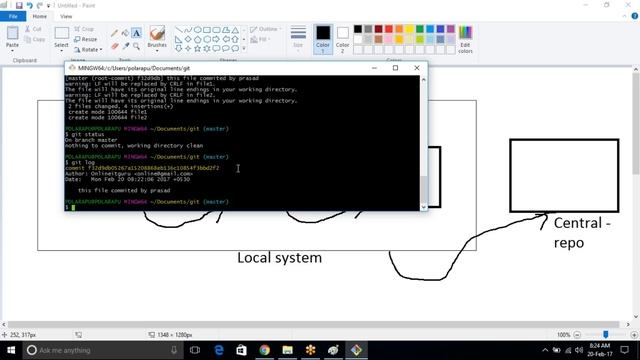
Task: Select the Pencil tool
Action: click(115, 33)
